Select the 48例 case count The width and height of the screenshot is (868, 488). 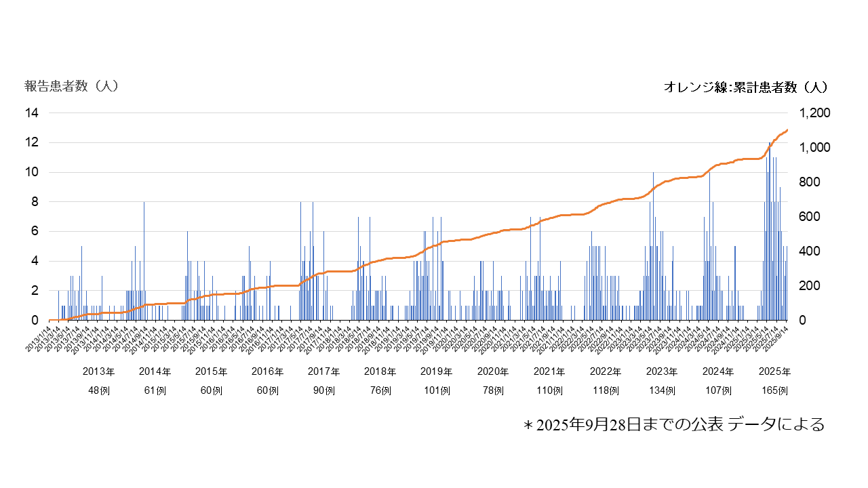(99, 391)
